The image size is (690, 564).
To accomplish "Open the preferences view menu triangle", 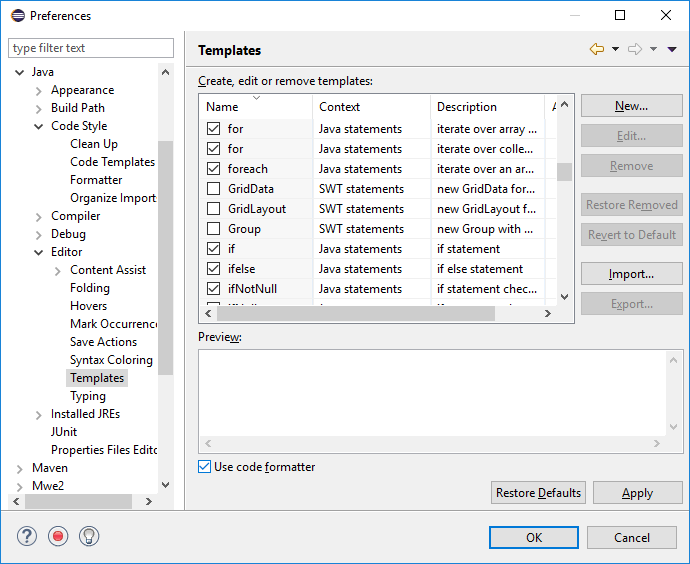I will point(672,49).
